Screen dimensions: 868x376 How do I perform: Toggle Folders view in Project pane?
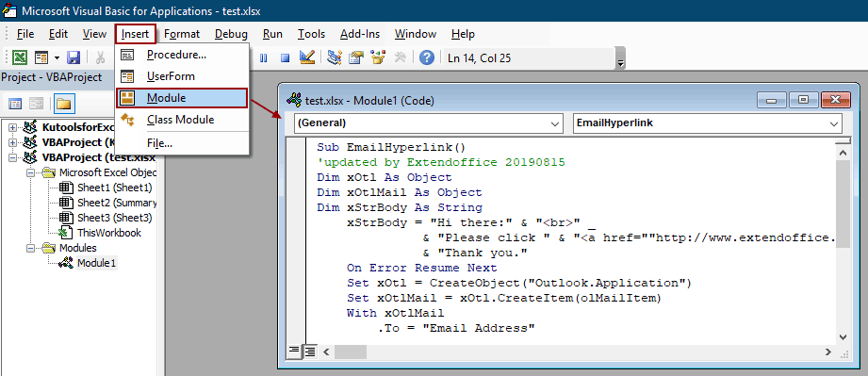coord(64,104)
